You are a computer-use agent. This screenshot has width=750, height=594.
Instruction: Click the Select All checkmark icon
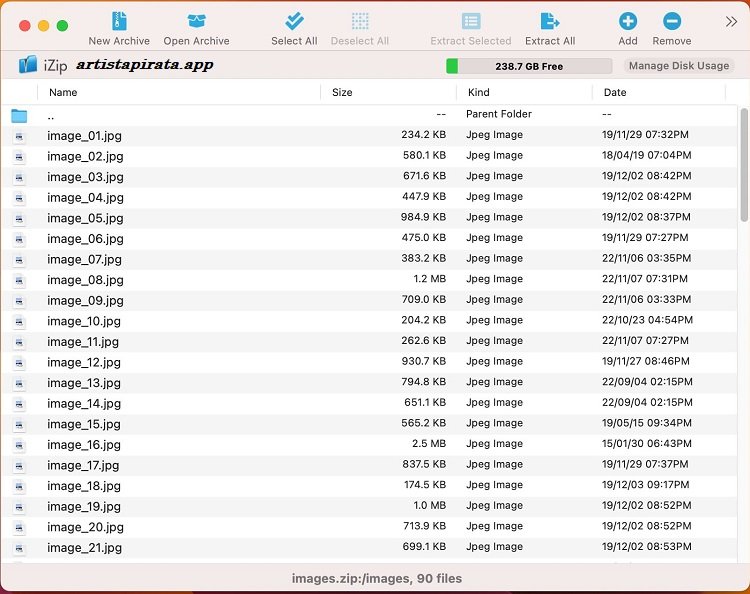point(294,21)
